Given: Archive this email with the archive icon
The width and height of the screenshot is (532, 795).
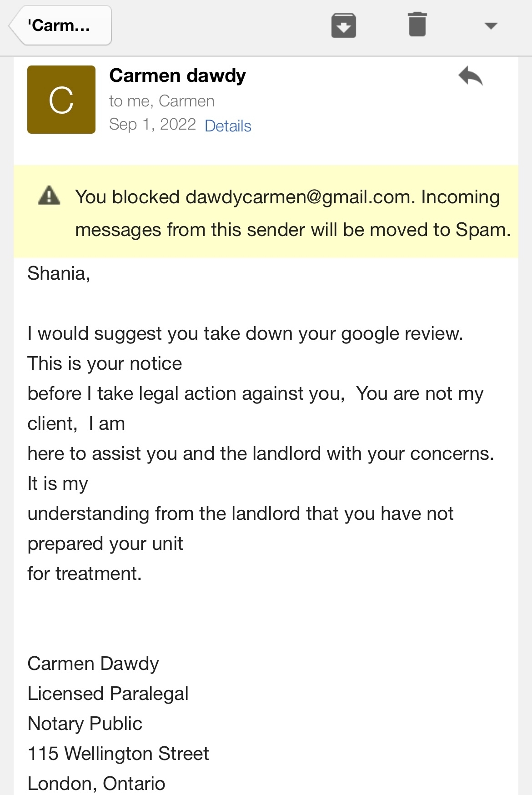Looking at the screenshot, I should click(344, 25).
